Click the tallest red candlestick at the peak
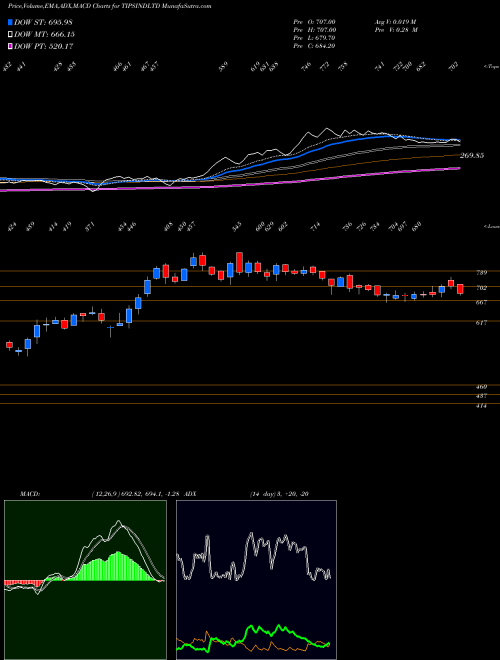 (x=239, y=262)
